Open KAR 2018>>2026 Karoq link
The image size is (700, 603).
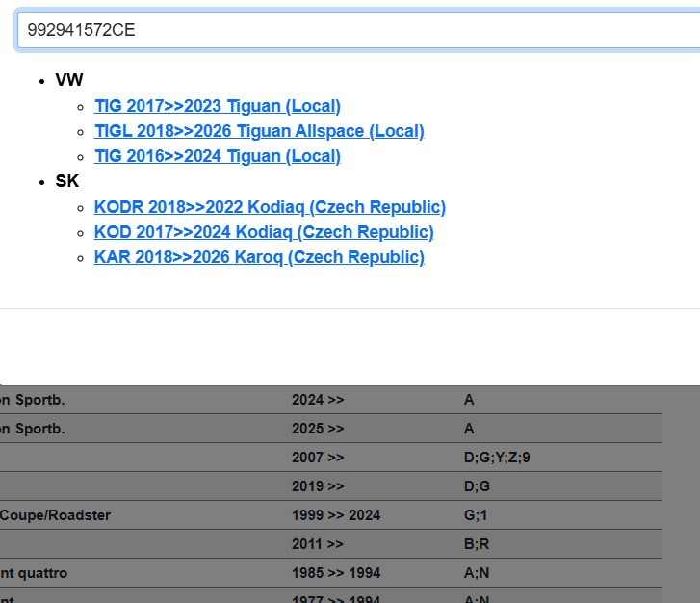click(258, 257)
